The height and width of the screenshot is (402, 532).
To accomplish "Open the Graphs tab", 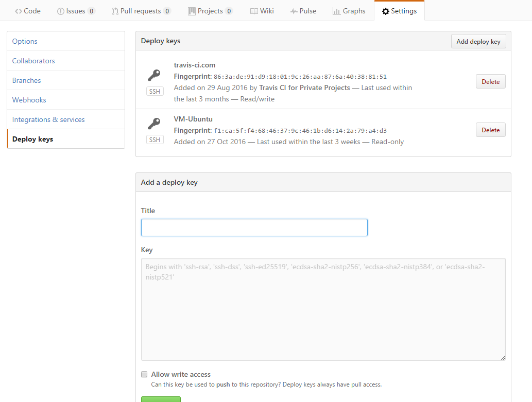I will (x=349, y=11).
